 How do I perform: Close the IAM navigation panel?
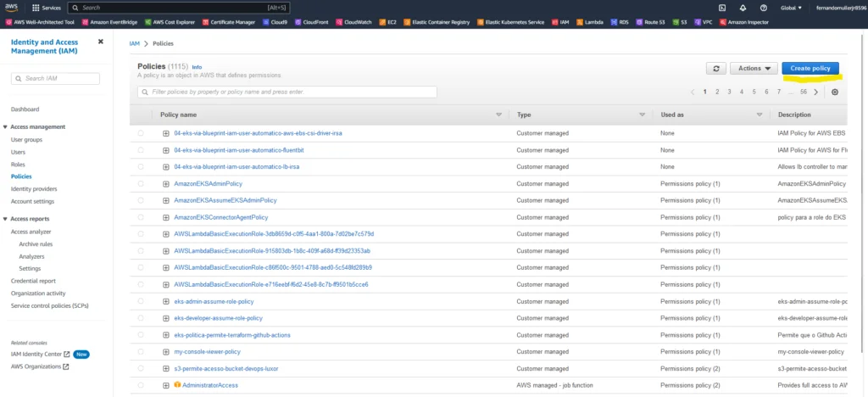point(100,42)
